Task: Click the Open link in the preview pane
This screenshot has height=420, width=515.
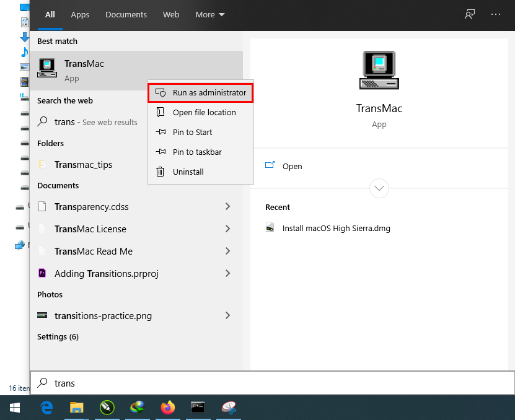Action: pyautogui.click(x=291, y=165)
